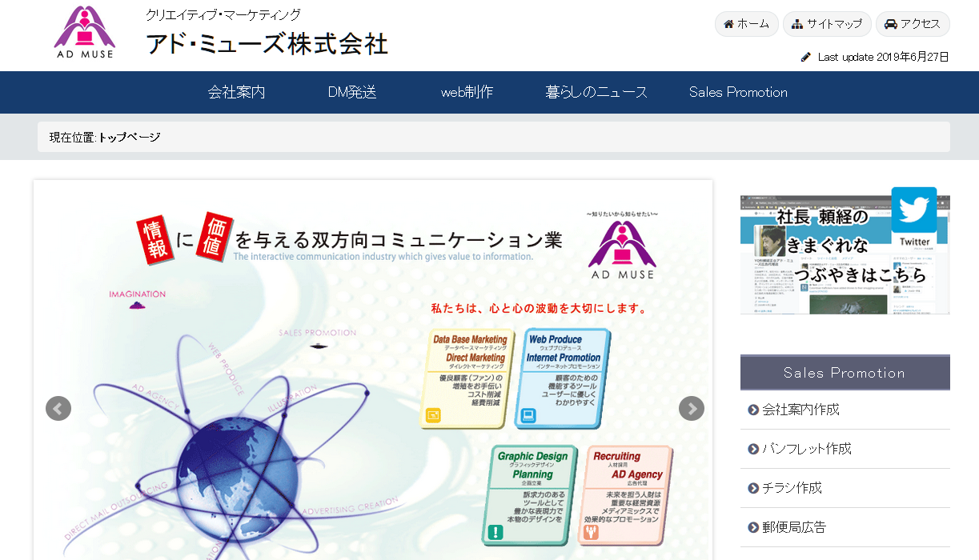Click the トップページ breadcrumb text
Image resolution: width=979 pixels, height=560 pixels.
[x=129, y=137]
